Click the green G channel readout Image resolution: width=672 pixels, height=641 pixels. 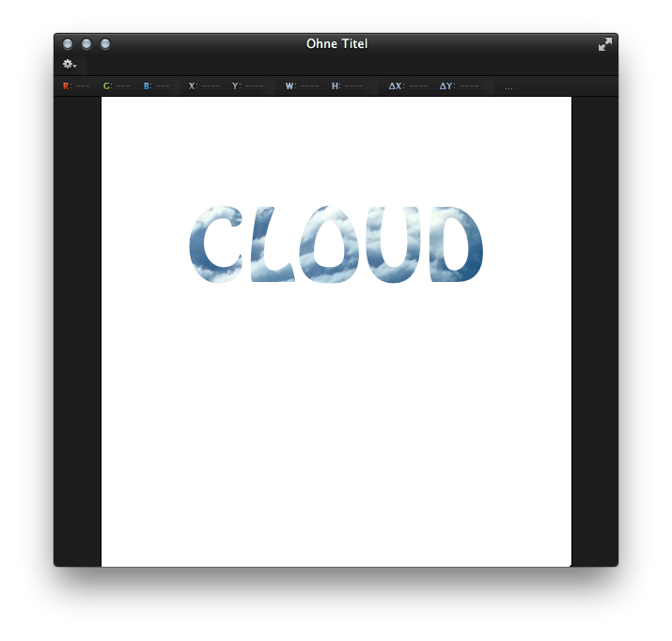[117, 86]
